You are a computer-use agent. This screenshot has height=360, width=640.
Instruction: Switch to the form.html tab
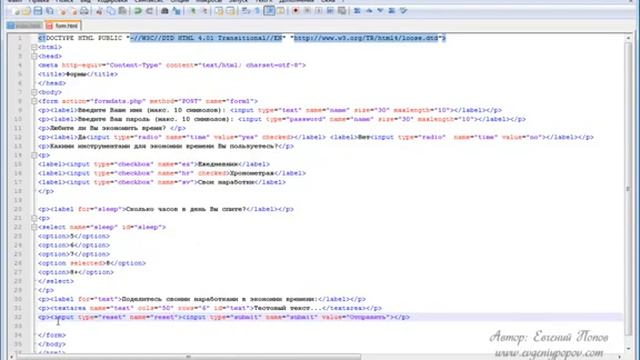[x=63, y=25]
